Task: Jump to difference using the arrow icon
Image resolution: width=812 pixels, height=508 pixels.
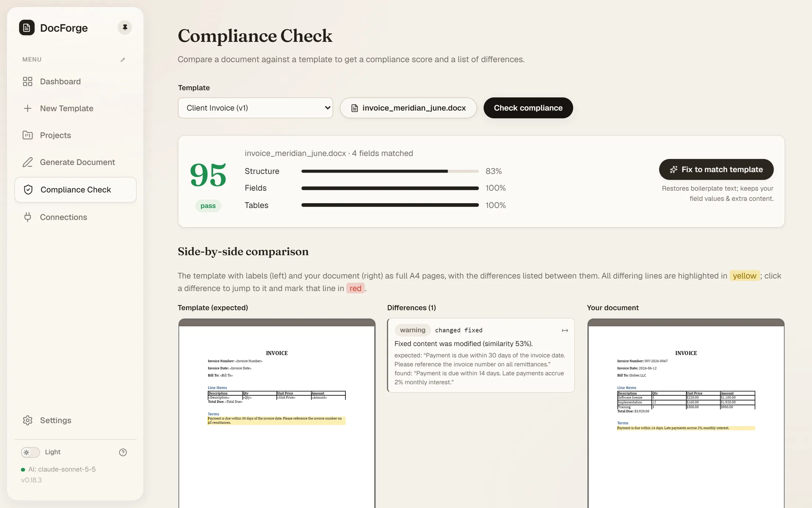Action: coord(565,330)
